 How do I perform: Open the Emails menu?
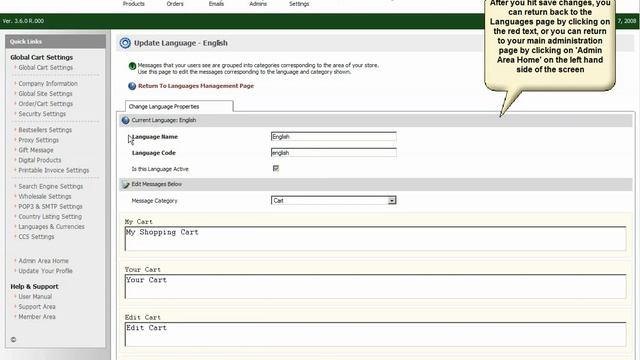216,4
